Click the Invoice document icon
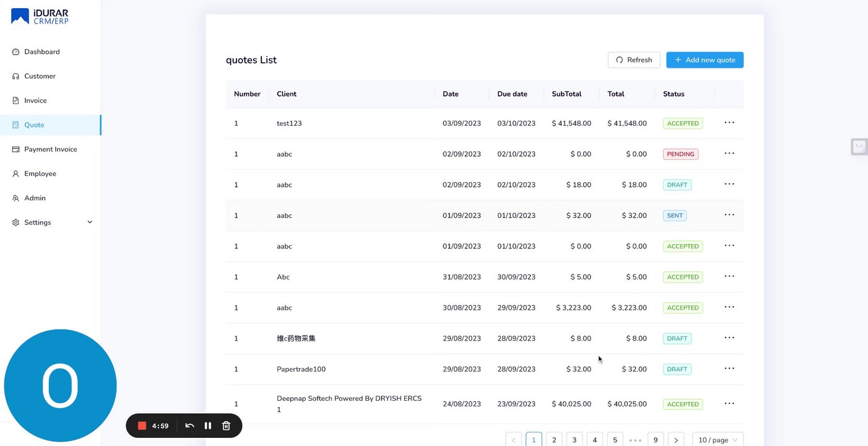 [x=16, y=100]
